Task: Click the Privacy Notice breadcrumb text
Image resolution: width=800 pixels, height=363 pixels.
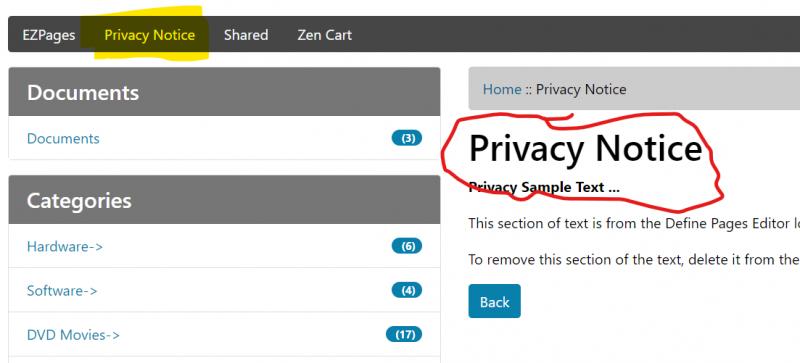Action: pos(581,89)
